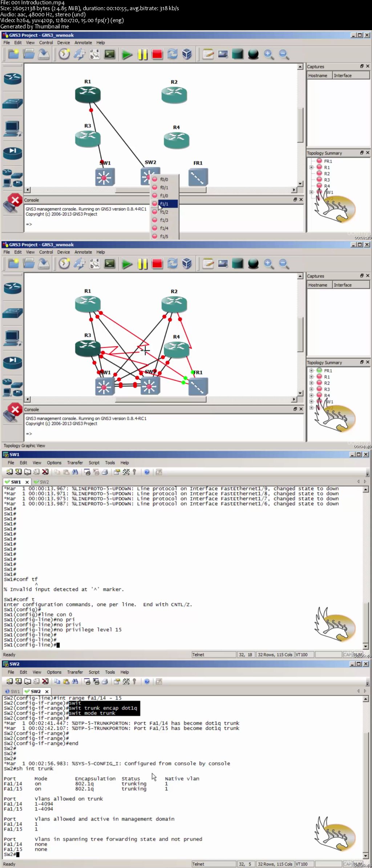Click Save project icon in port-menu GNS3 window
Viewport: 372px width, 868px height.
44,54
